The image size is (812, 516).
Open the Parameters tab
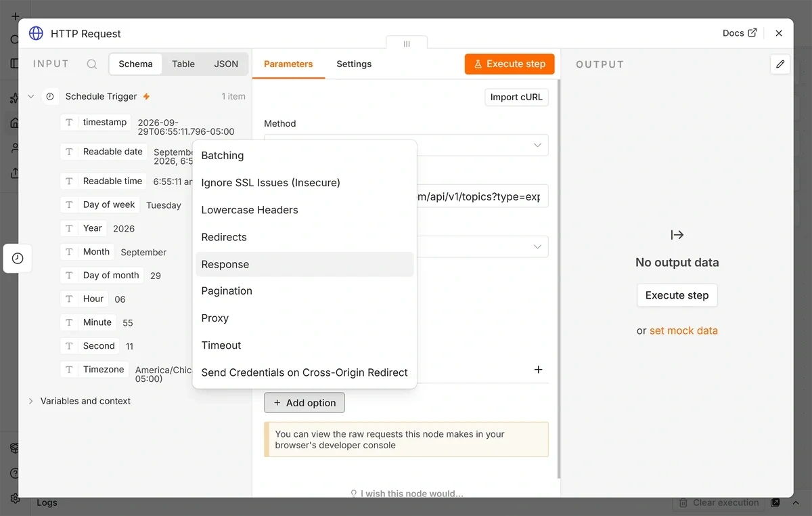tap(288, 64)
